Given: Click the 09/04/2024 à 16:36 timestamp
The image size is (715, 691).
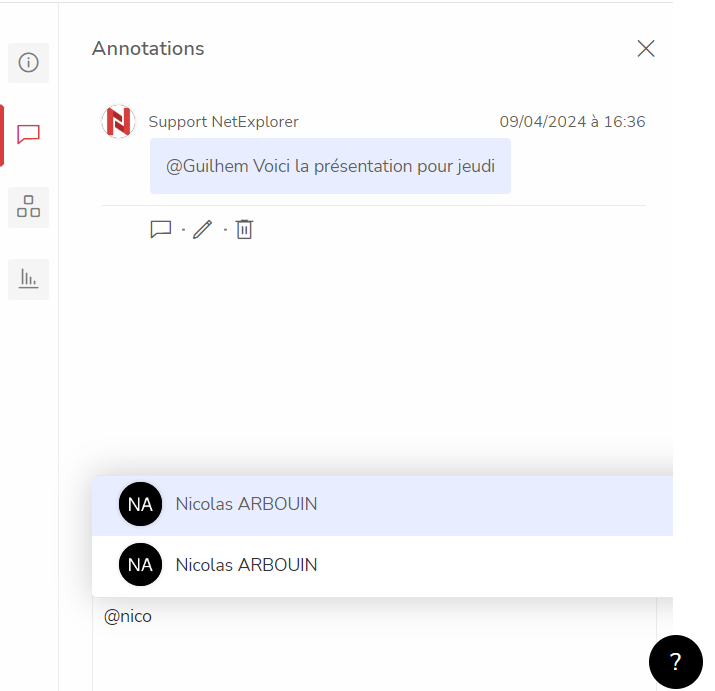Looking at the screenshot, I should (572, 122).
